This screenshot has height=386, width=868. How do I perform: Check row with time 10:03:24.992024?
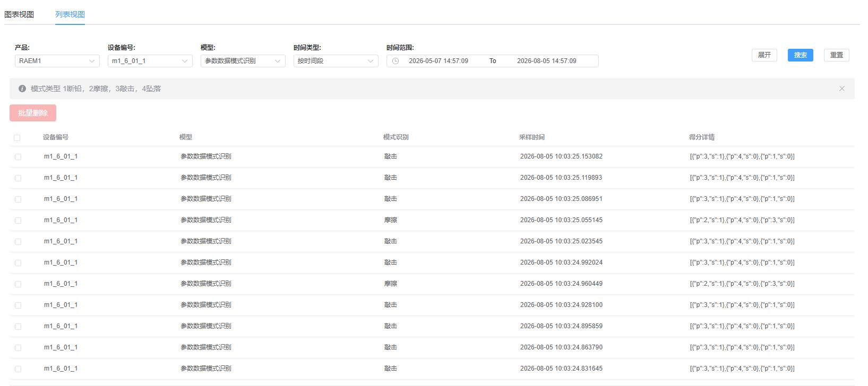[18, 263]
